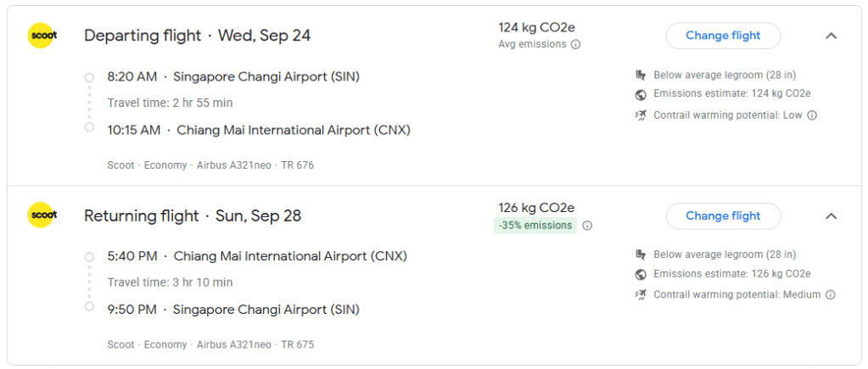Click the 8:20 AM Singapore Changi Airport departure line
This screenshot has width=868, height=369.
pyautogui.click(x=233, y=77)
